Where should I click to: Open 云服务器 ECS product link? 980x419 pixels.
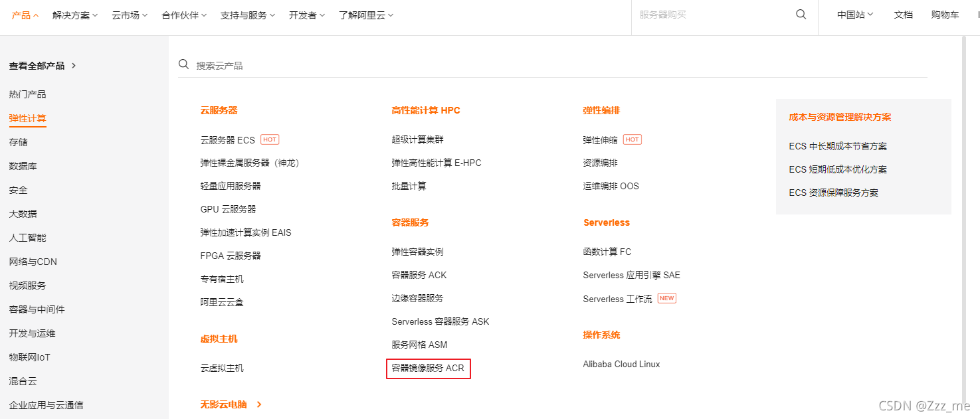227,140
